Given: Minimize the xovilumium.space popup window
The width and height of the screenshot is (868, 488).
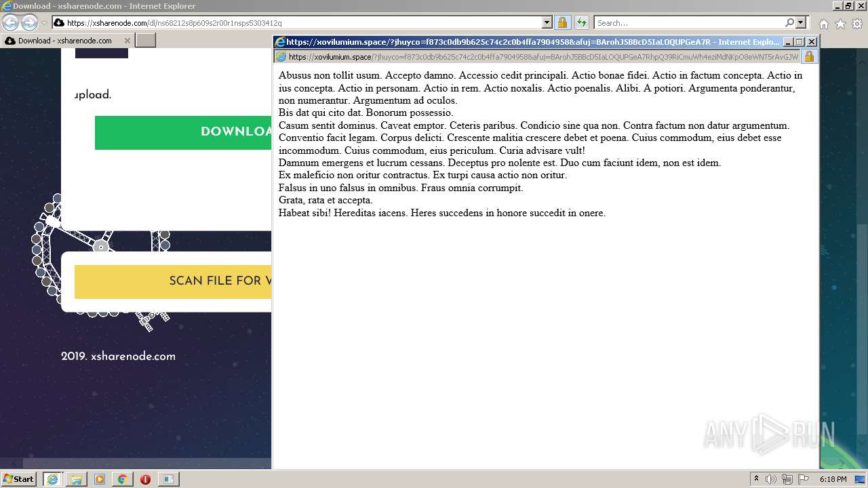Looking at the screenshot, I should tap(787, 42).
